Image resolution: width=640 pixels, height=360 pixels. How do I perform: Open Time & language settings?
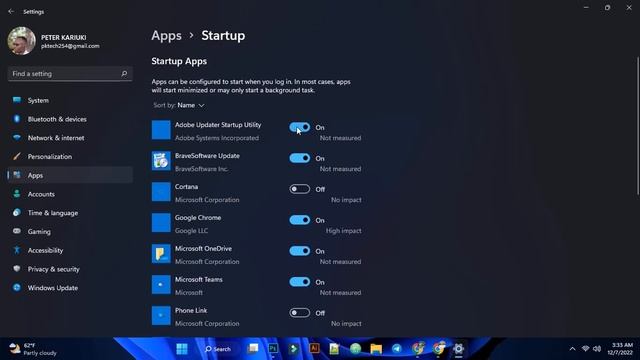tap(70, 213)
